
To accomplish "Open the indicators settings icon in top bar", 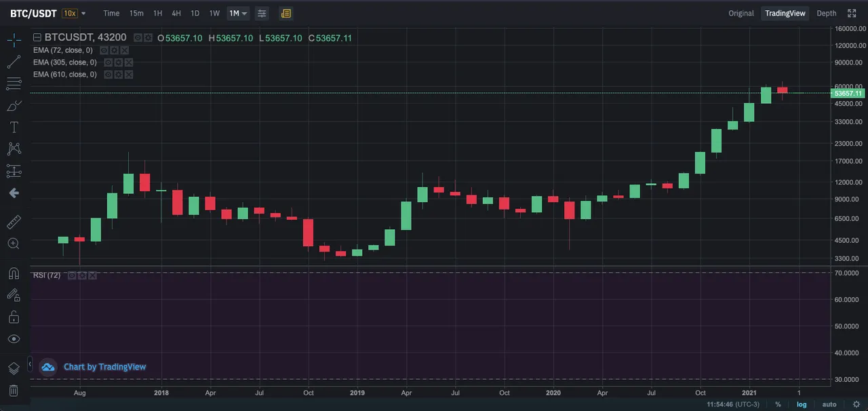I will point(262,14).
